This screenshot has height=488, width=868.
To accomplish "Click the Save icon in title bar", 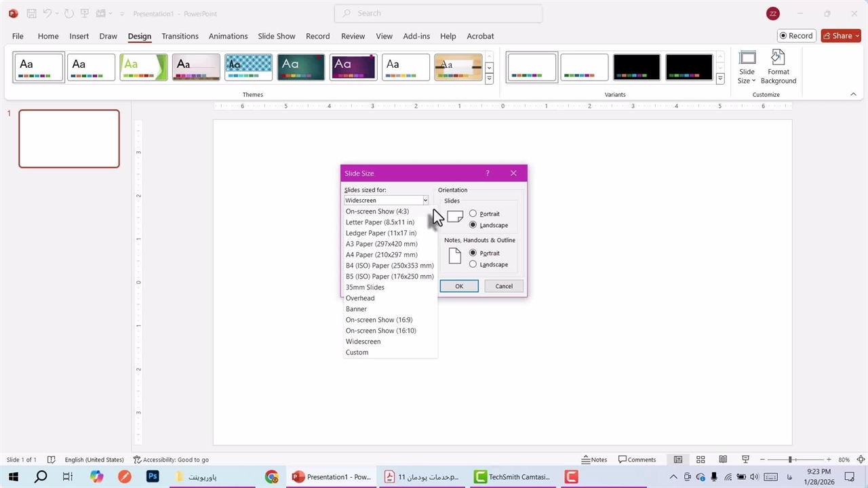I will tap(31, 14).
